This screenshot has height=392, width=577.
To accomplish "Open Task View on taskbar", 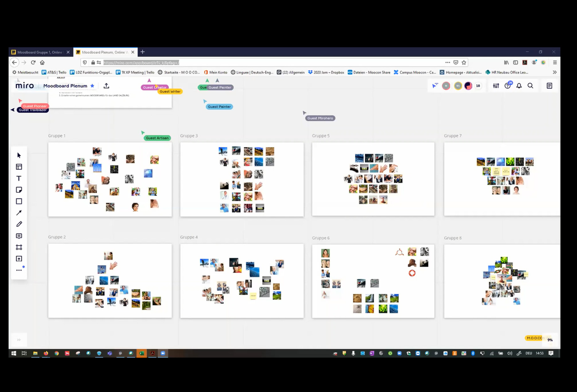I will pyautogui.click(x=24, y=353).
